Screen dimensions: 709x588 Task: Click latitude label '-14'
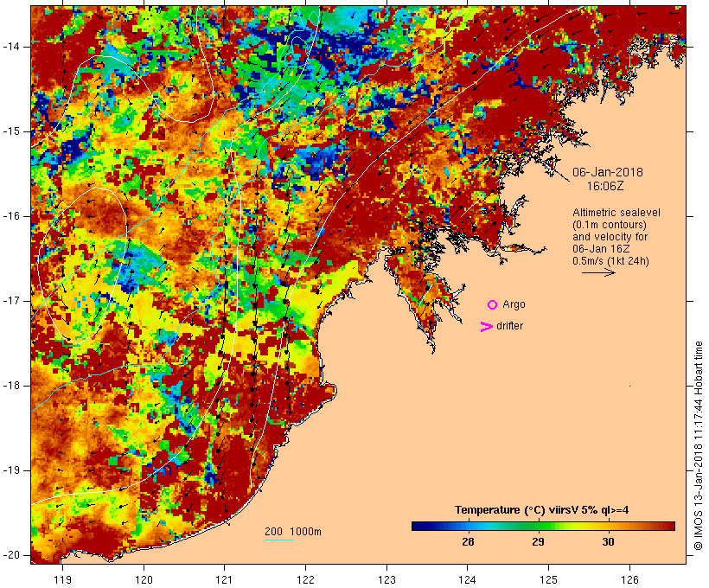[10, 47]
